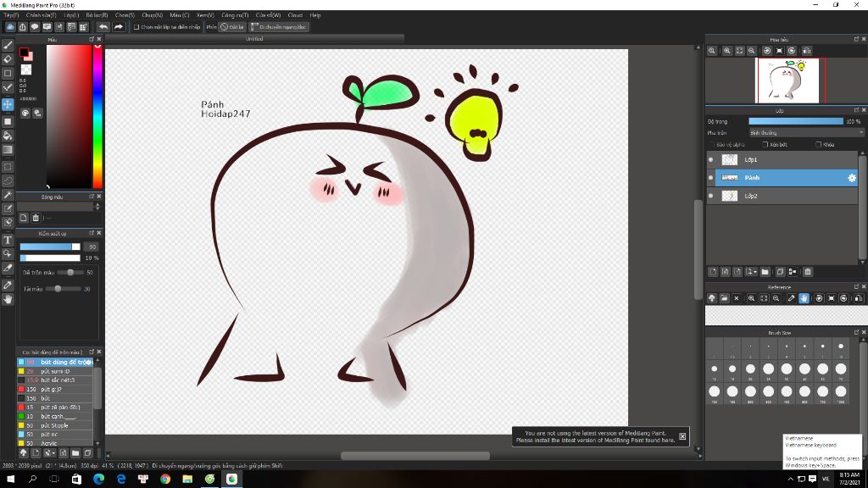Enable the "Khóa" lock checkbox
This screenshot has height=488, width=868.
[818, 144]
